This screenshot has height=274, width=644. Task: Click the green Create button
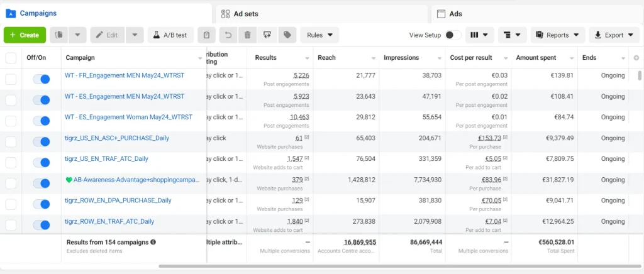25,35
